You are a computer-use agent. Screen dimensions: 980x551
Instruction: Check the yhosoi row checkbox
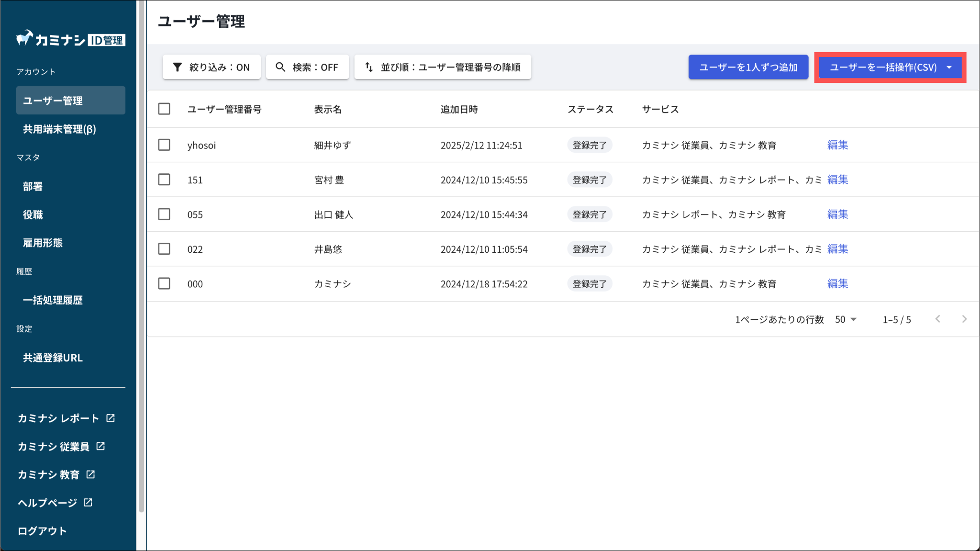(164, 145)
